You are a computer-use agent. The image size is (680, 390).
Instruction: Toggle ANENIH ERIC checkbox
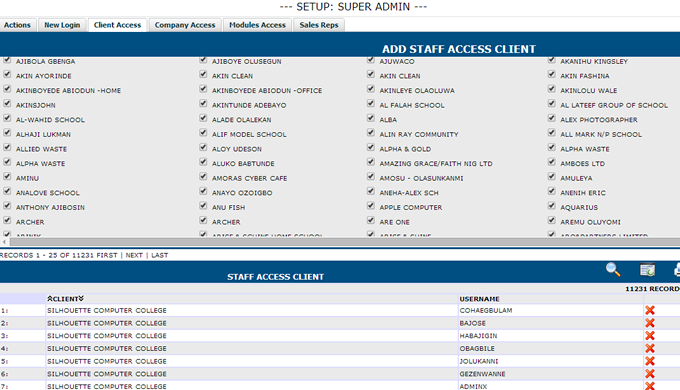(x=551, y=191)
